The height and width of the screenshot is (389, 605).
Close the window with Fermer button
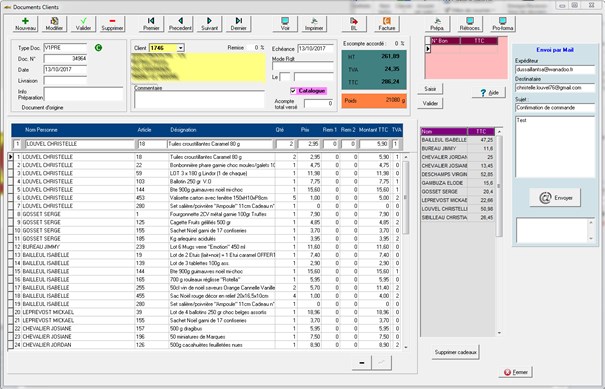point(516,372)
